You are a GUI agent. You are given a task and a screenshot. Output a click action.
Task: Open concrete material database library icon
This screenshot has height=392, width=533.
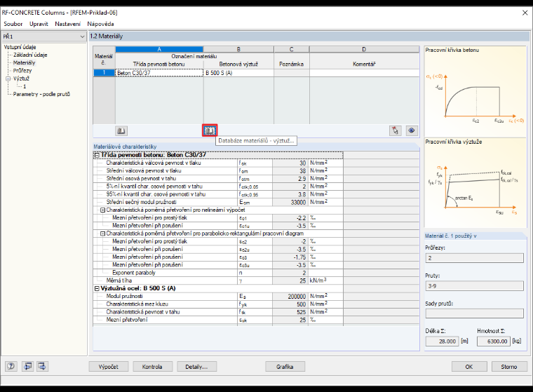tap(121, 131)
